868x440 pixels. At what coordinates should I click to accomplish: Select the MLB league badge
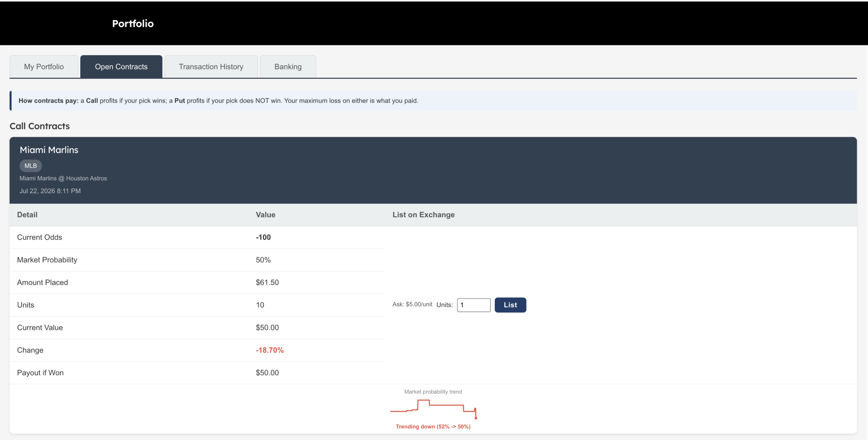pyautogui.click(x=31, y=166)
